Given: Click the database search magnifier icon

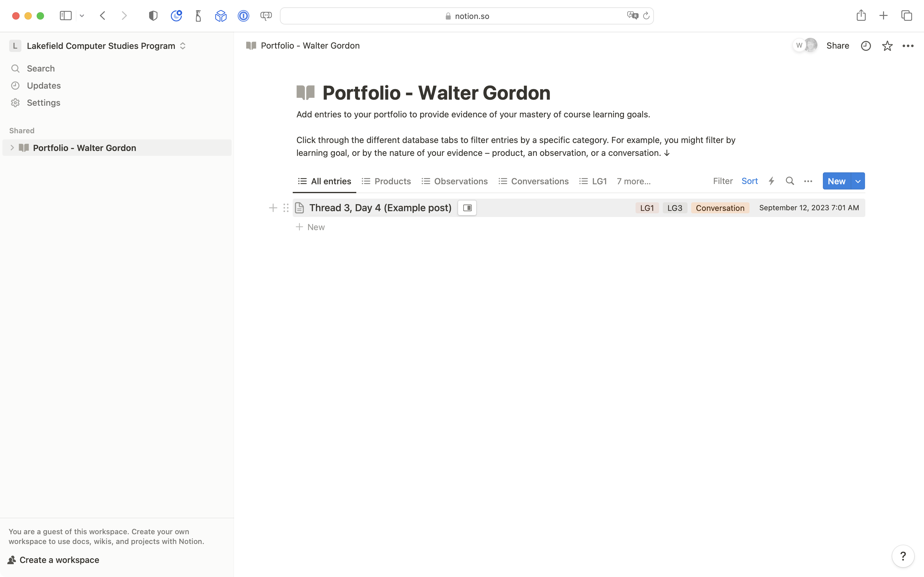Looking at the screenshot, I should pyautogui.click(x=789, y=181).
